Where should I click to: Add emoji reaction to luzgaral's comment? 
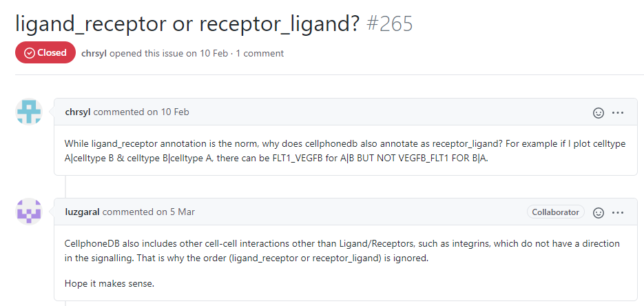599,212
